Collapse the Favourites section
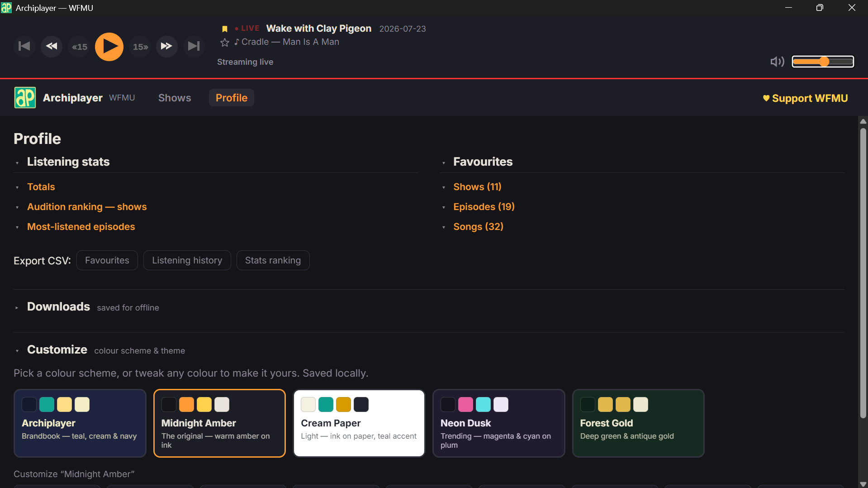 483,162
